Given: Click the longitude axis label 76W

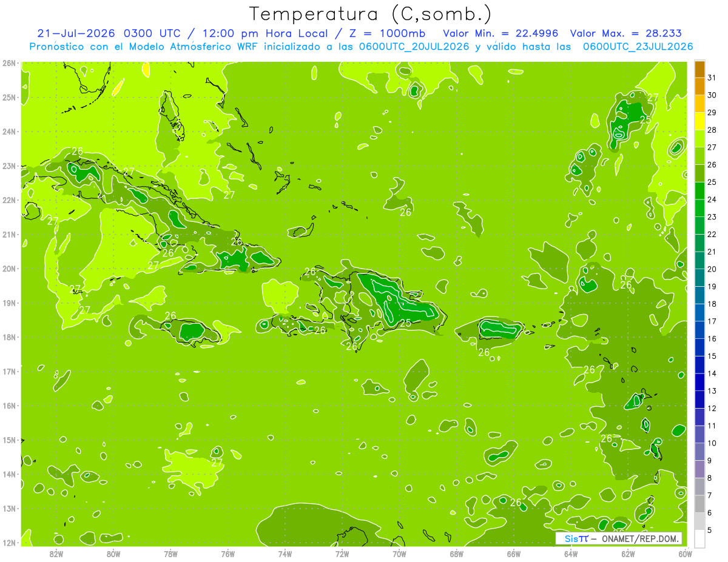Looking at the screenshot, I should coord(228,554).
